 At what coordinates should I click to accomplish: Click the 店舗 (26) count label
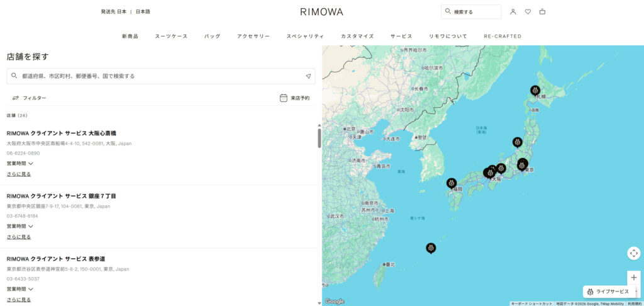click(17, 116)
